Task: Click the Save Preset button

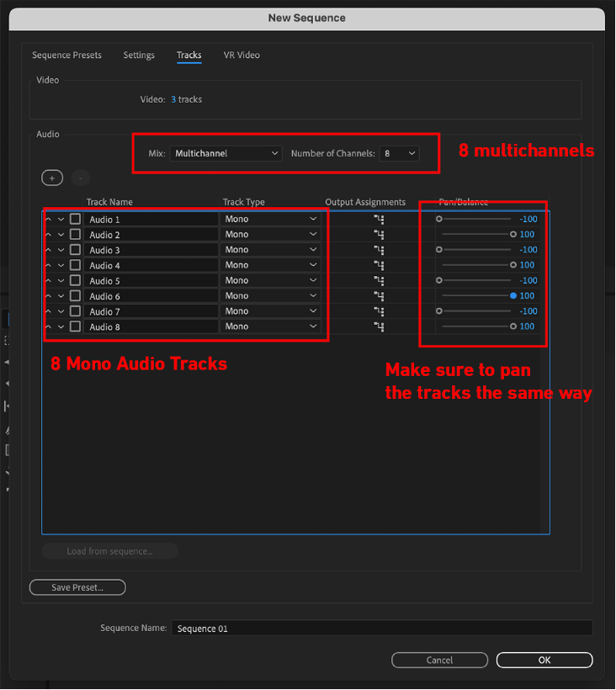Action: 77,587
